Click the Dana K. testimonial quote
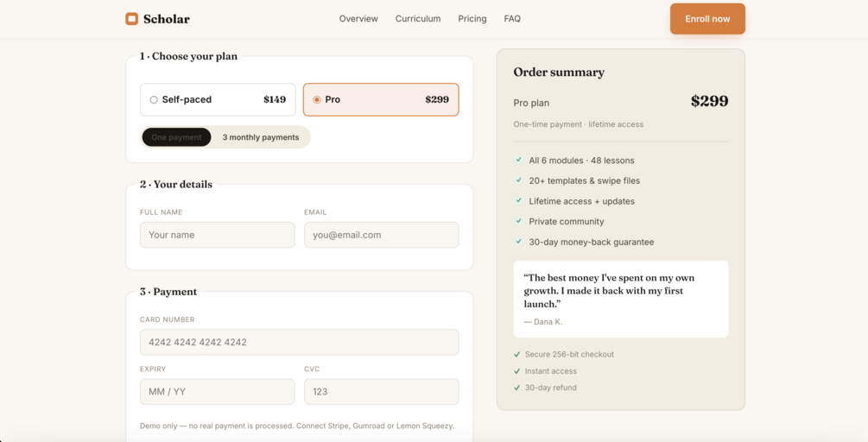Image resolution: width=868 pixels, height=442 pixels. (610, 291)
